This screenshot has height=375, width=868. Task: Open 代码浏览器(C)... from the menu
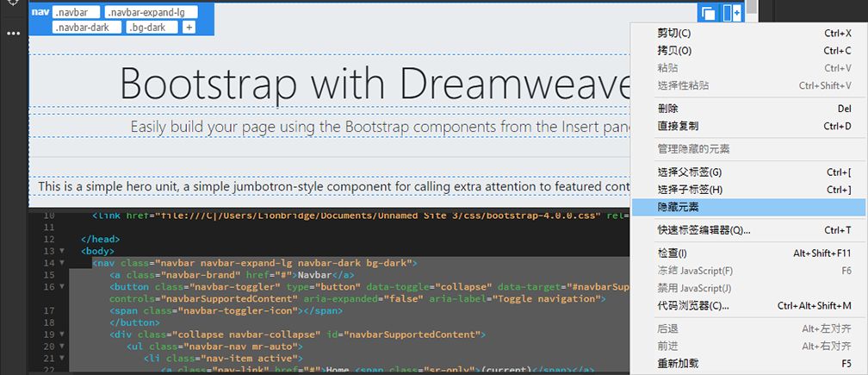point(748,306)
